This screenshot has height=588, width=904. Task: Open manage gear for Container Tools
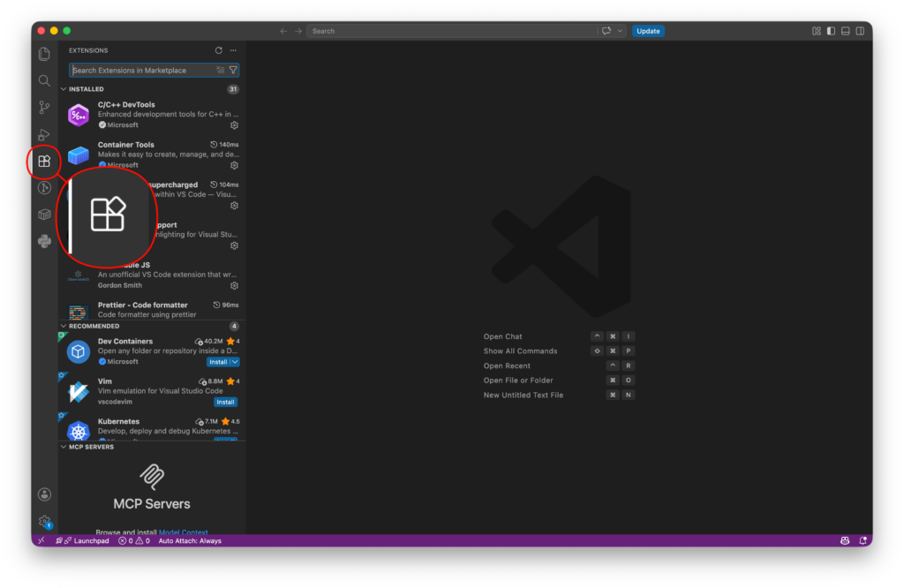click(x=234, y=165)
